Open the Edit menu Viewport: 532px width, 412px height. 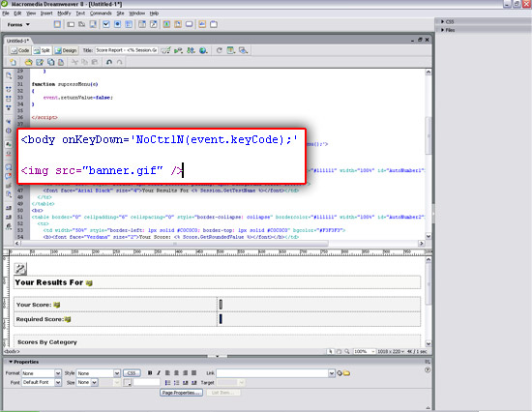(x=17, y=14)
